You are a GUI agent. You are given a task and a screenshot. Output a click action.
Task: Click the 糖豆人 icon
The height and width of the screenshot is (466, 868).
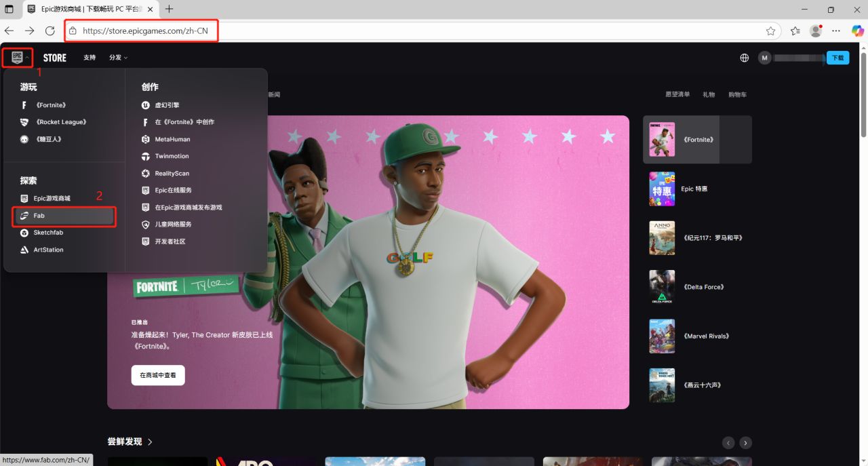click(24, 139)
